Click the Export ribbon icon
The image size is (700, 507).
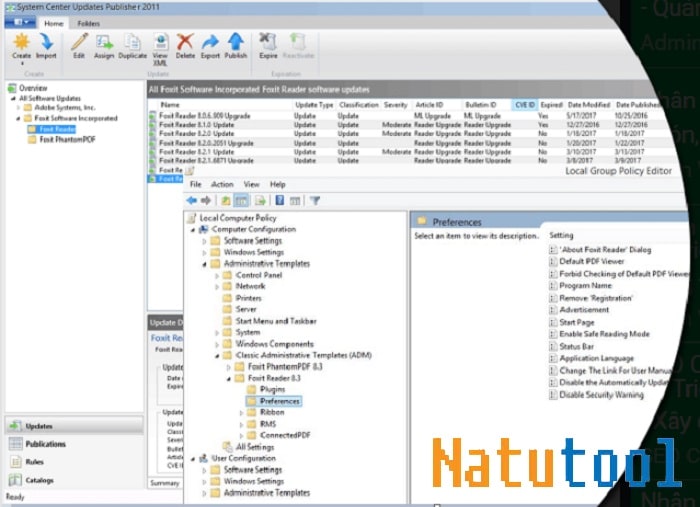coord(210,45)
